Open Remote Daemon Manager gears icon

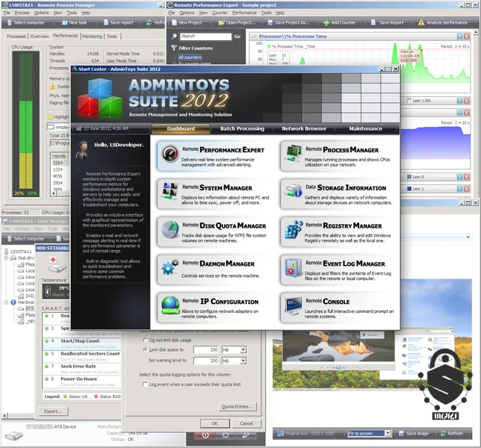click(170, 267)
